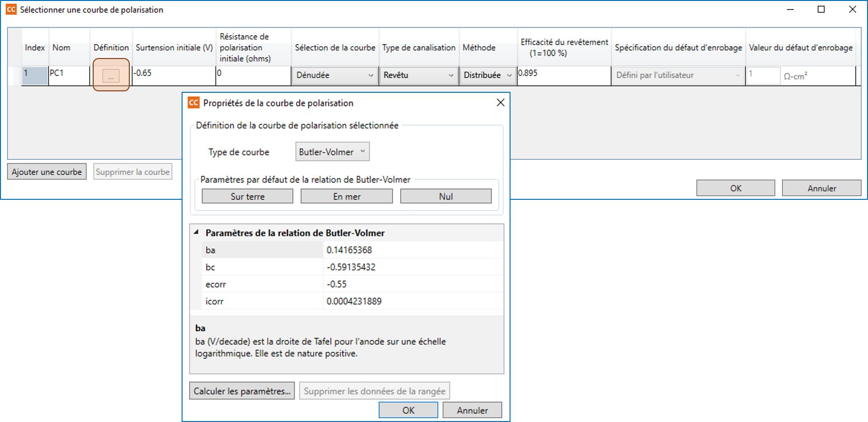Viewport: 868px width, 422px height.
Task: Click Annuler in the Propriétés dialog
Action: point(472,410)
